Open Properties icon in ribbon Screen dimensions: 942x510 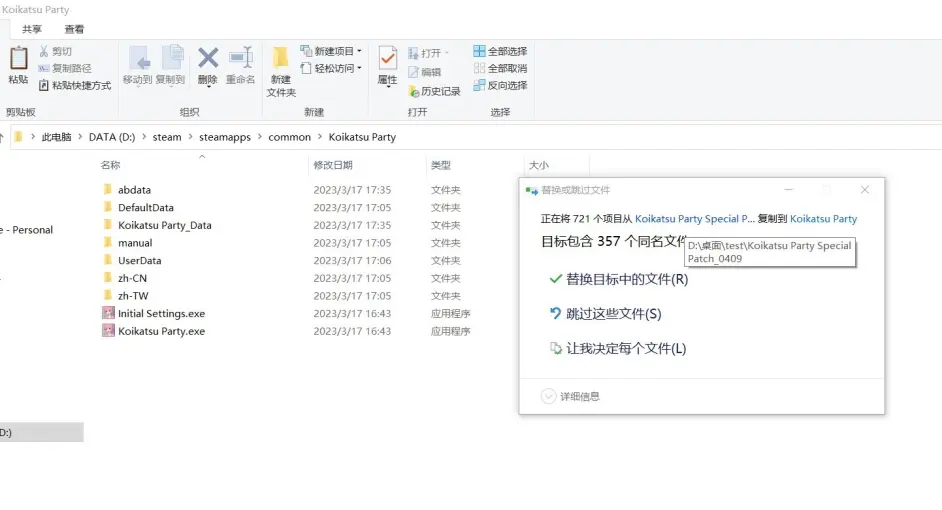coord(387,65)
